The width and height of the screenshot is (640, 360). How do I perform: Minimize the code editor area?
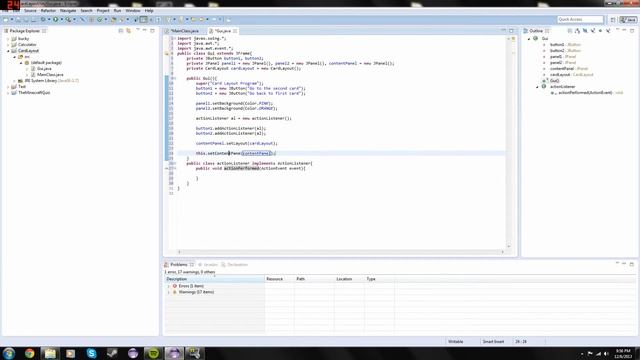coord(503,31)
